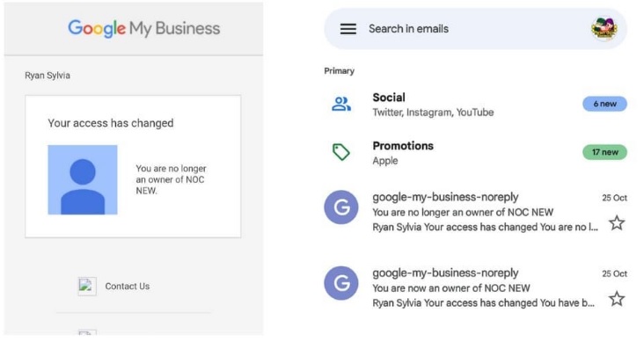Screen dimensions: 644x349
Task: Click the Contact Us link
Action: point(128,287)
